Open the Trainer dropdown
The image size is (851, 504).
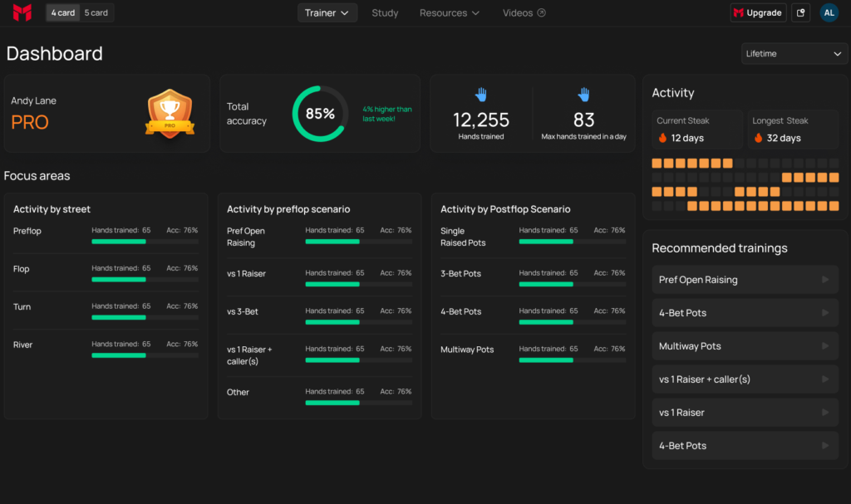[x=327, y=12]
